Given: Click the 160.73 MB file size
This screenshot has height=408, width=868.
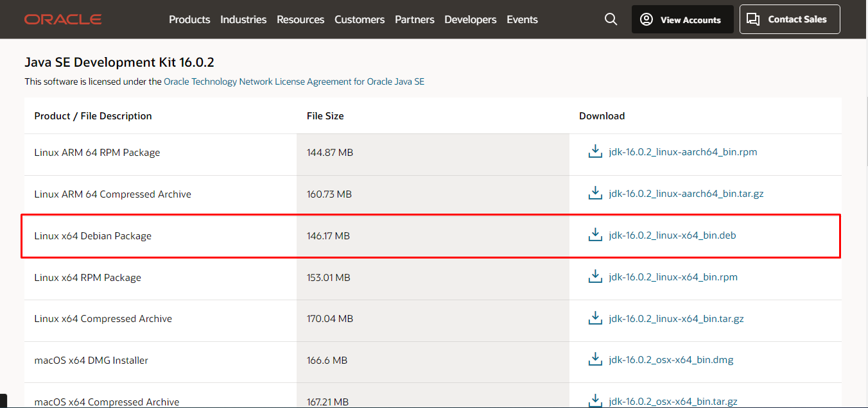Looking at the screenshot, I should pyautogui.click(x=329, y=194).
